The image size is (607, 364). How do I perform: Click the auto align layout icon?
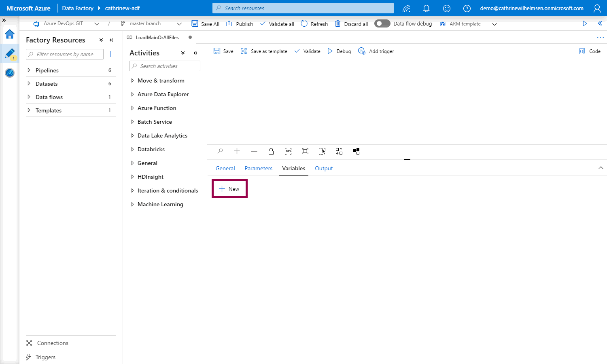pyautogui.click(x=339, y=151)
